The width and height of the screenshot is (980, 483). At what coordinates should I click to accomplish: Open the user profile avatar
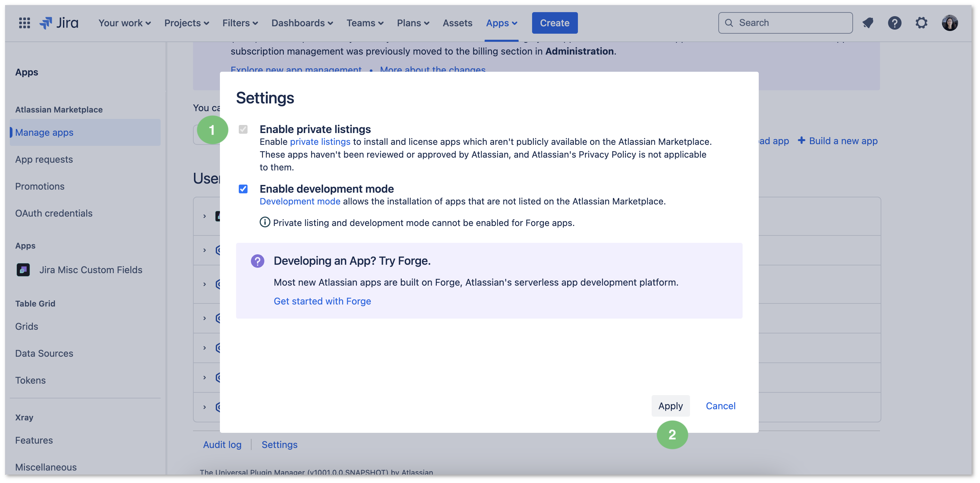(x=950, y=23)
